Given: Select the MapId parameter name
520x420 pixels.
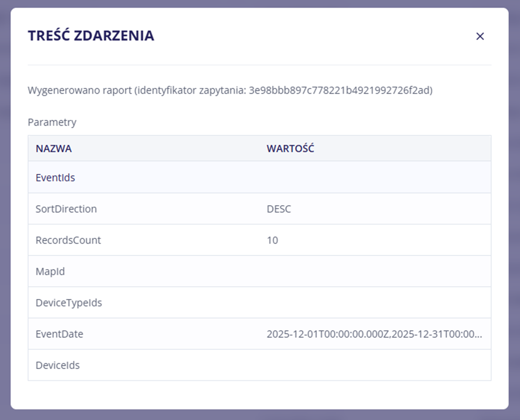Looking at the screenshot, I should [x=50, y=272].
